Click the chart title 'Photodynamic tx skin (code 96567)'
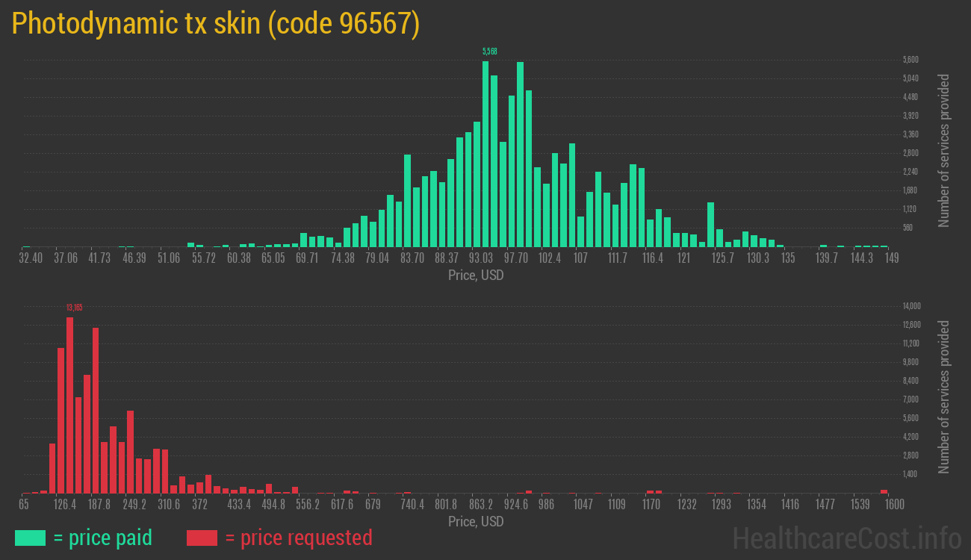The height and width of the screenshot is (560, 971). pos(217,23)
